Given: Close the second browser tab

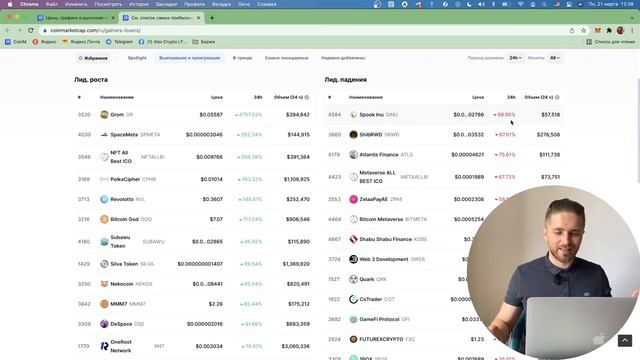Looking at the screenshot, I should [198, 18].
